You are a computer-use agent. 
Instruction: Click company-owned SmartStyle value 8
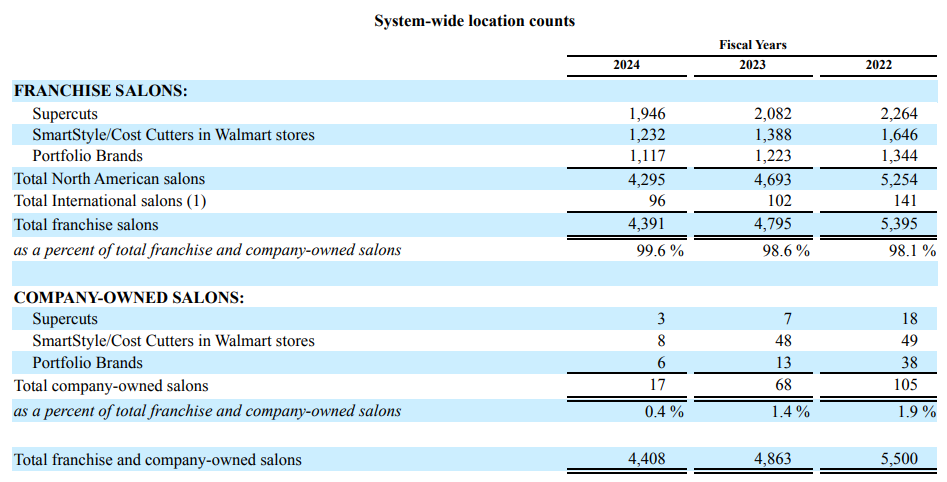pos(661,341)
